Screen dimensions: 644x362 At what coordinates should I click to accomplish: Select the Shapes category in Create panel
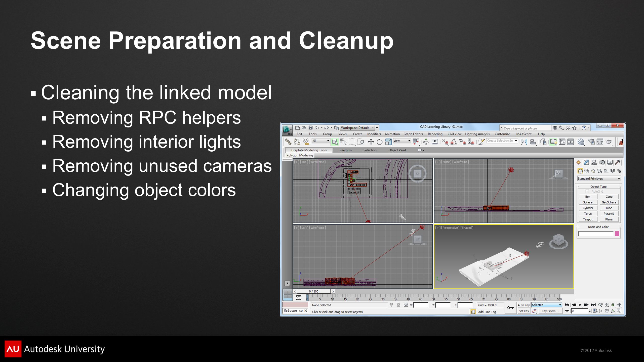coord(587,171)
